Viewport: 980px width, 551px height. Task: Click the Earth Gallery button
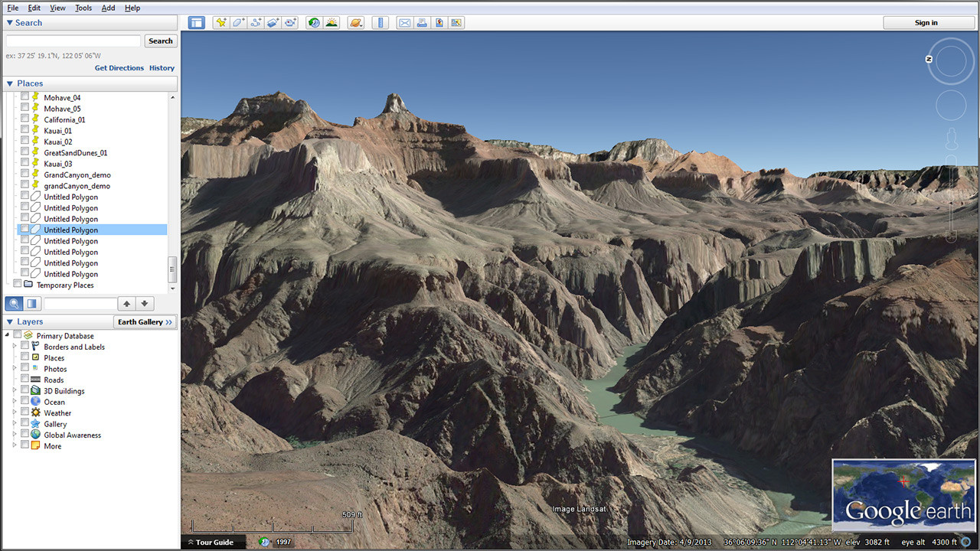[145, 322]
